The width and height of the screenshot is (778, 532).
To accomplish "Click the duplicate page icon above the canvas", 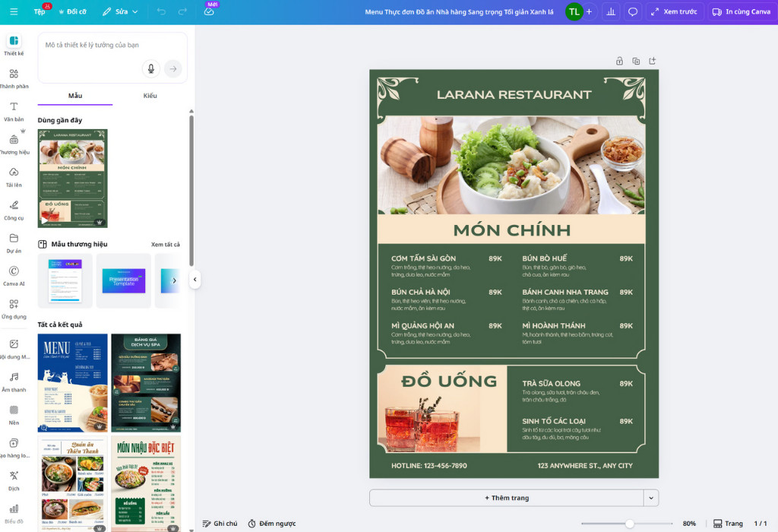I will (636, 60).
